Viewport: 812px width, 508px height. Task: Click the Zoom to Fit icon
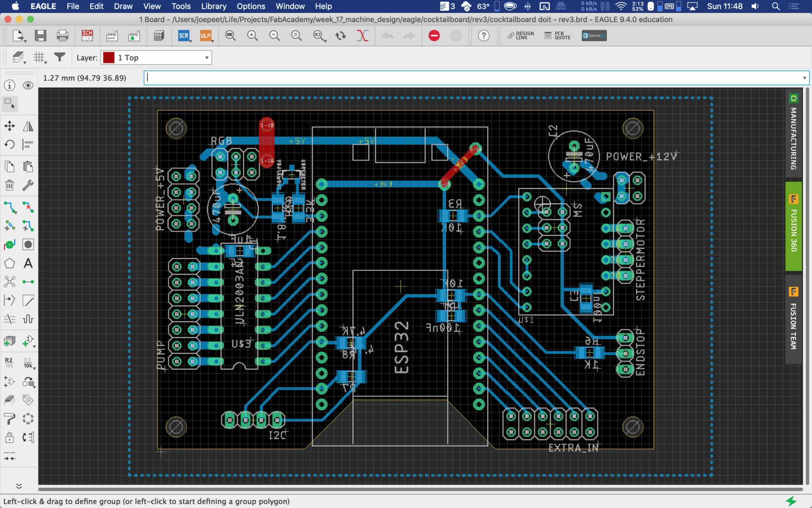(231, 36)
